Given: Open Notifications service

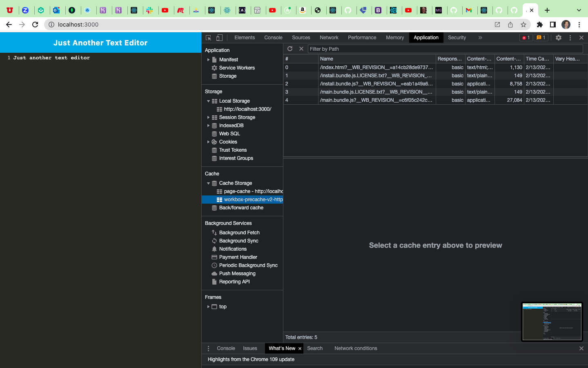Looking at the screenshot, I should tap(233, 249).
